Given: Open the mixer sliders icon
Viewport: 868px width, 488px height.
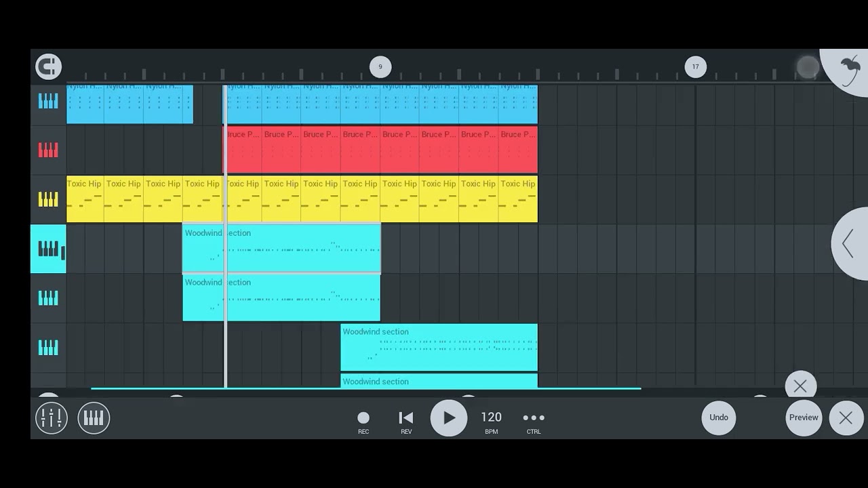Looking at the screenshot, I should point(52,418).
